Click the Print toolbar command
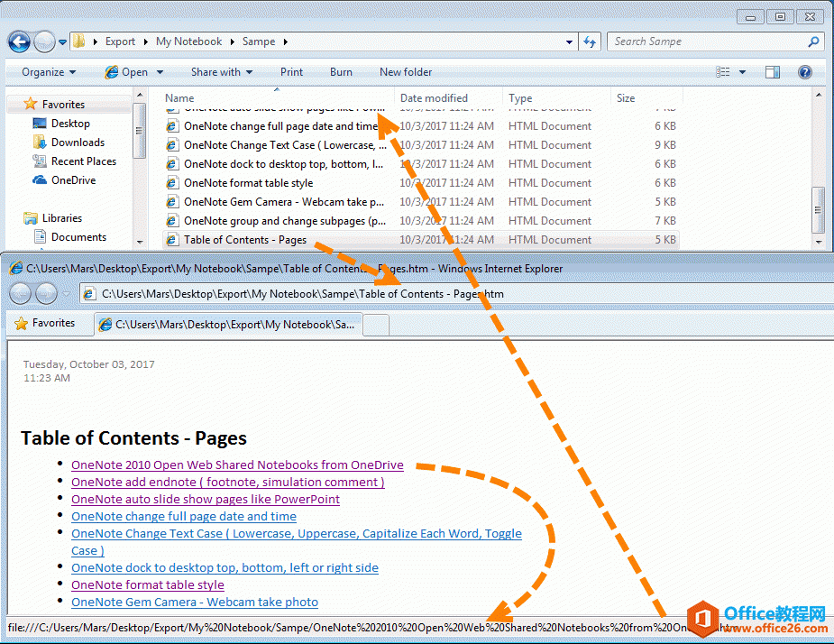The height and width of the screenshot is (644, 834). click(x=291, y=72)
